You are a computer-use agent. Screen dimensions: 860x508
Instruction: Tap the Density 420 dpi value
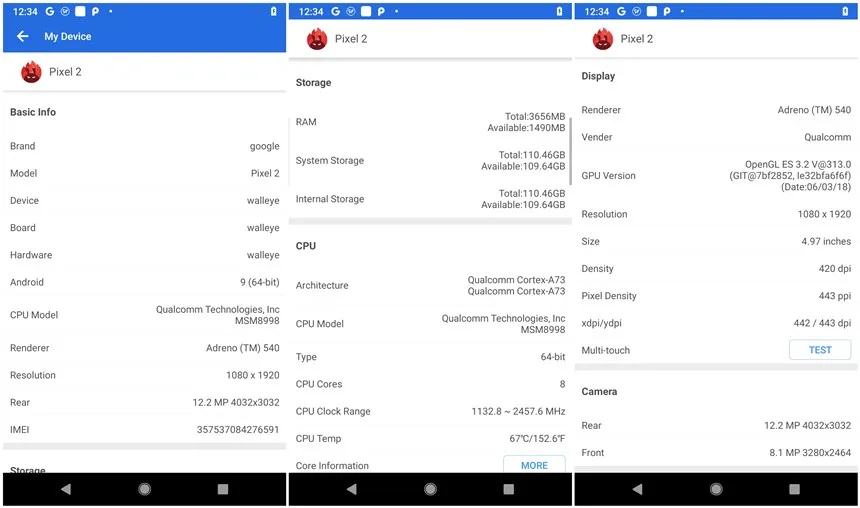[x=835, y=268]
